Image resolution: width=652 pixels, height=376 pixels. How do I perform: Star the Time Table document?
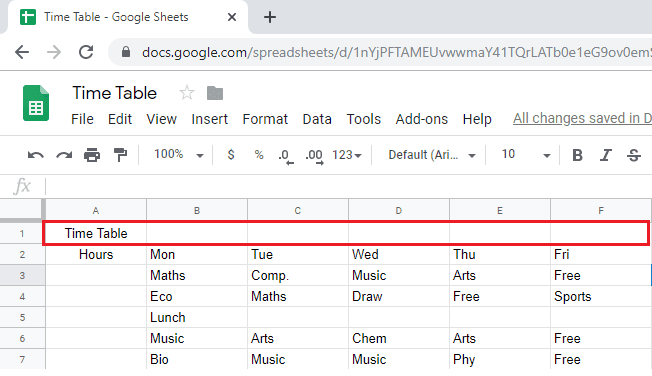(187, 93)
